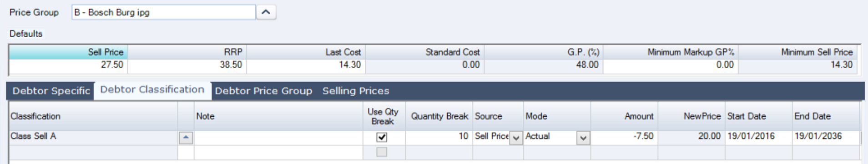The image size is (868, 164).
Task: Click the Price Group field showing Bosch Burg ipg
Action: [164, 12]
